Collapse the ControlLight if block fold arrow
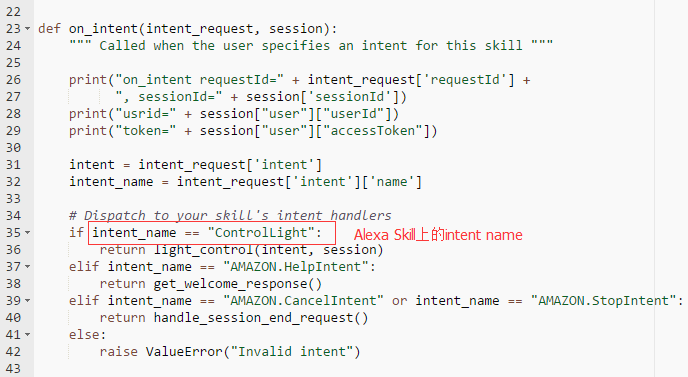The width and height of the screenshot is (688, 377). 28,233
